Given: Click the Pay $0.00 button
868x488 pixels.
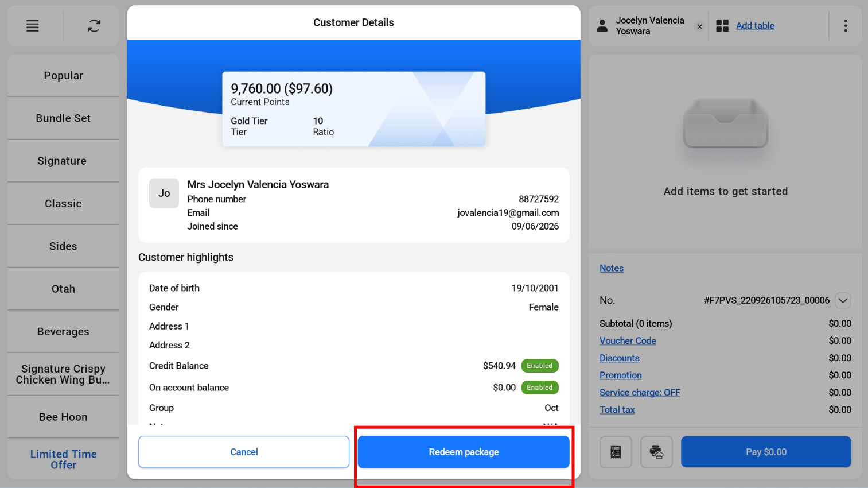Looking at the screenshot, I should point(766,452).
